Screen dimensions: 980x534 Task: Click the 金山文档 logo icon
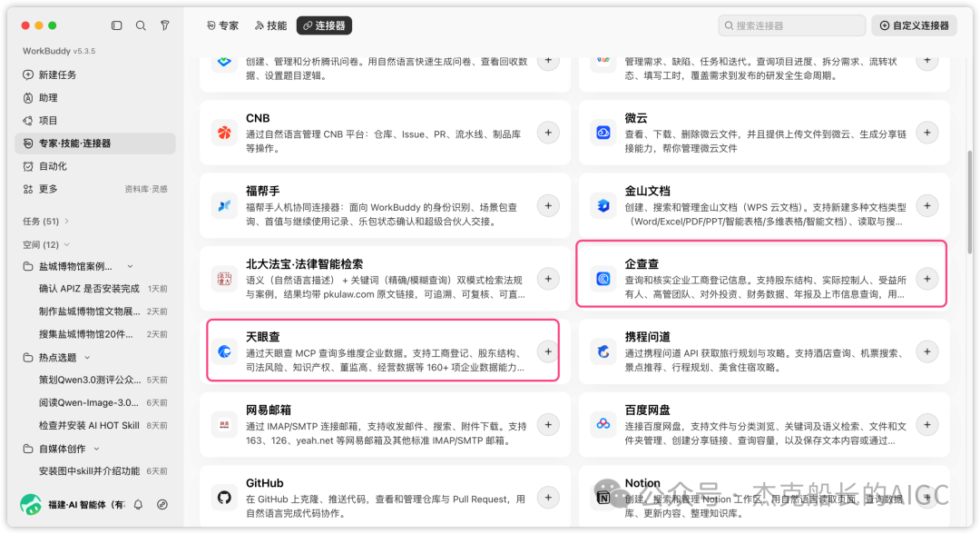603,206
